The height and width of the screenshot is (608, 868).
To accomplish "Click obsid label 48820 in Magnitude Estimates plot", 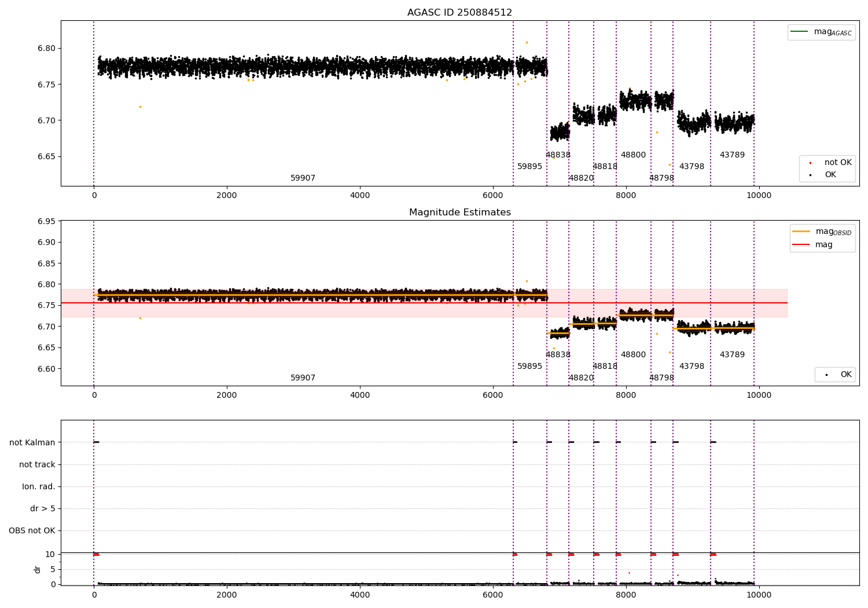I will pyautogui.click(x=581, y=378).
